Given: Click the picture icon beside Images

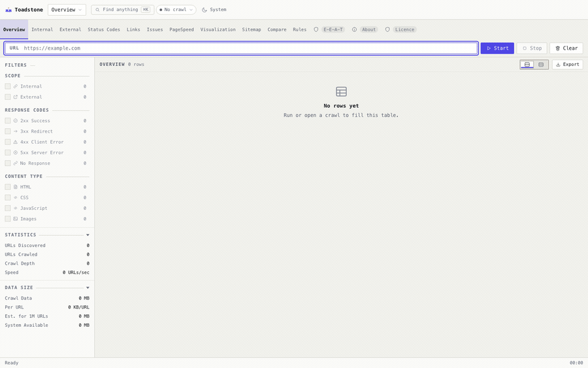Looking at the screenshot, I should click(x=16, y=219).
